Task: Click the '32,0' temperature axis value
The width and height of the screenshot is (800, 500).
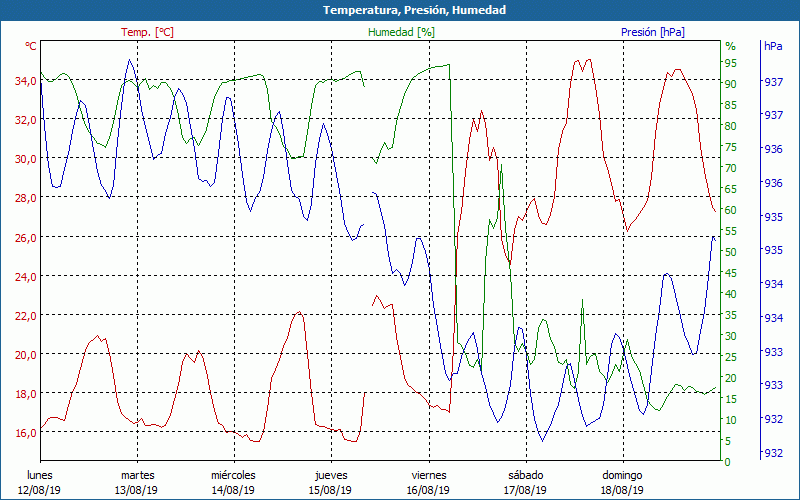Action: pyautogui.click(x=26, y=120)
